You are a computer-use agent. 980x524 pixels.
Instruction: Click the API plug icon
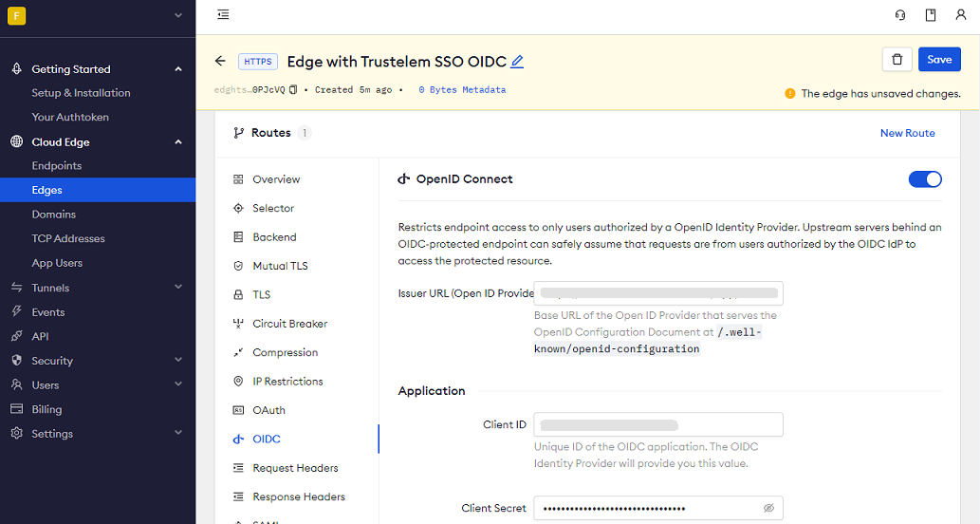17,336
